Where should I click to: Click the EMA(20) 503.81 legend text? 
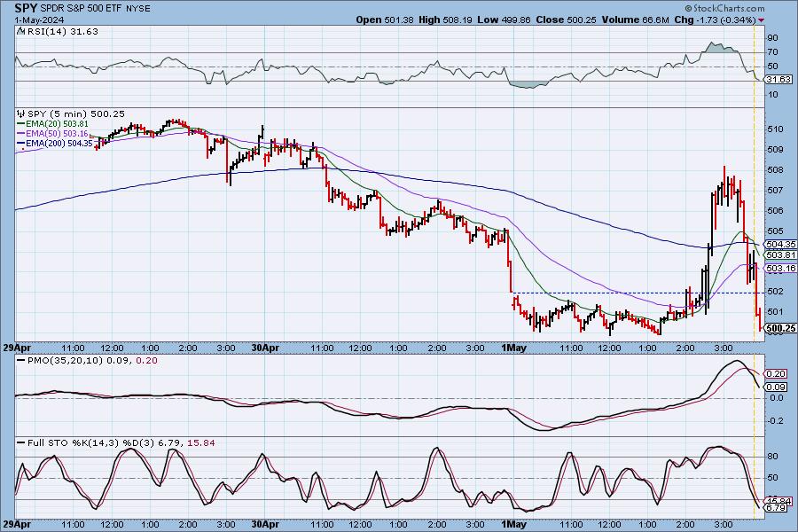tap(57, 124)
